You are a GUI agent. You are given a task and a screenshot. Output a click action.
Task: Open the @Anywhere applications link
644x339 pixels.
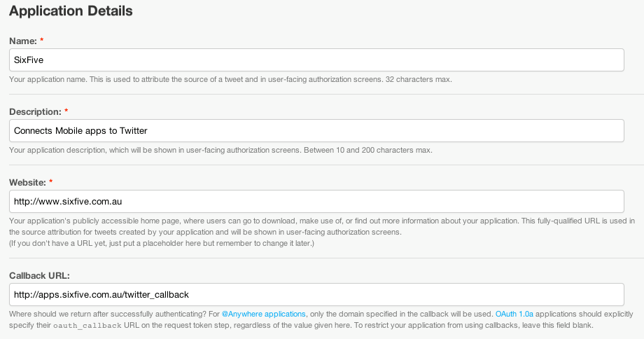point(264,314)
